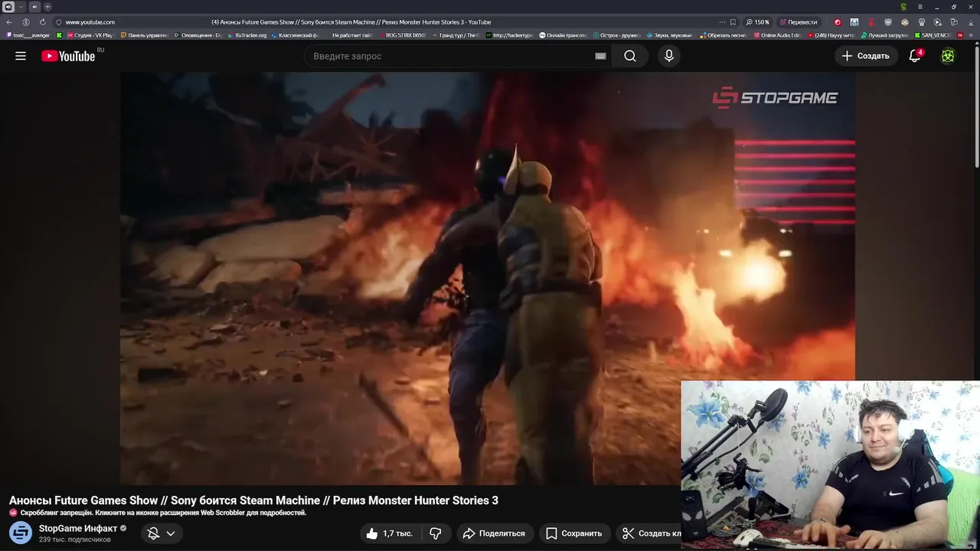This screenshot has height=551, width=980.
Task: Click Поделиться share button
Action: coord(494,533)
